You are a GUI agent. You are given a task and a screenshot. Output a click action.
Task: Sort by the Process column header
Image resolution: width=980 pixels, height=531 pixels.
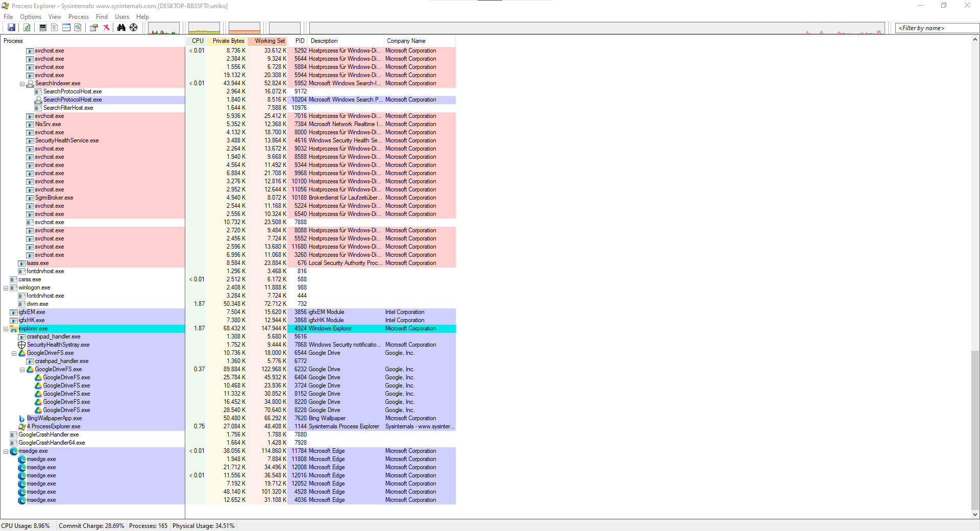tap(93, 41)
